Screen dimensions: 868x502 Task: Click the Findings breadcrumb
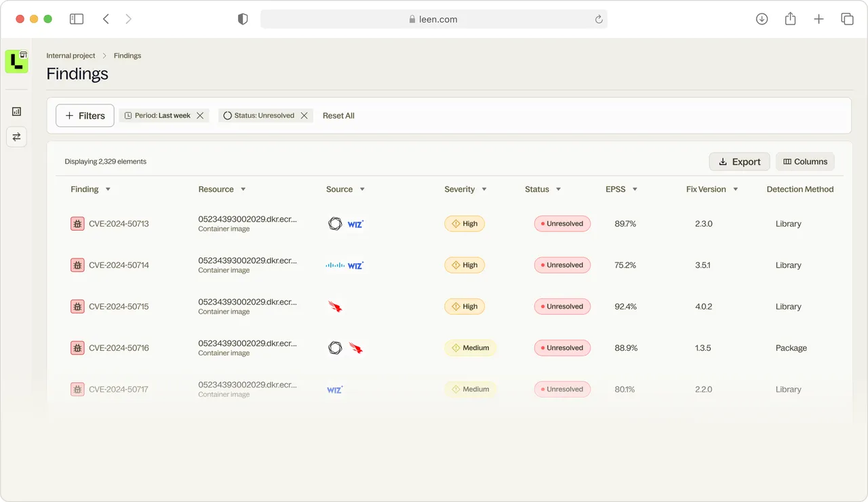(x=127, y=56)
